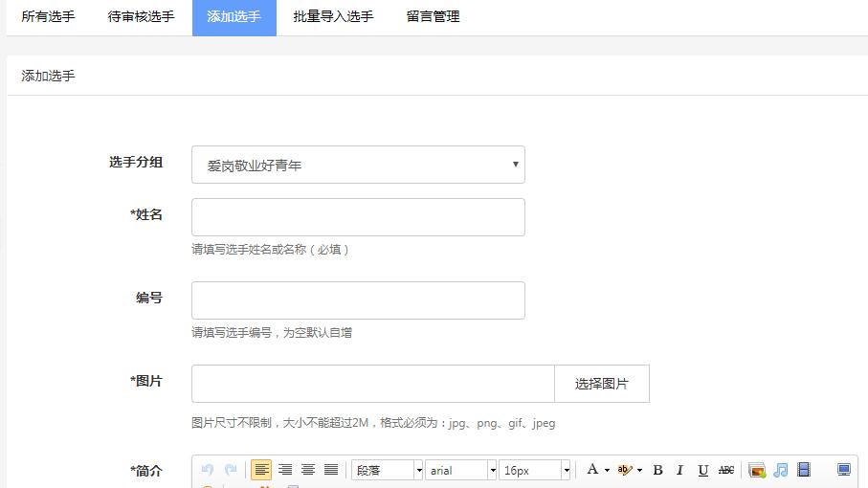Image resolution: width=868 pixels, height=488 pixels.
Task: Toggle bold formatting
Action: point(657,470)
